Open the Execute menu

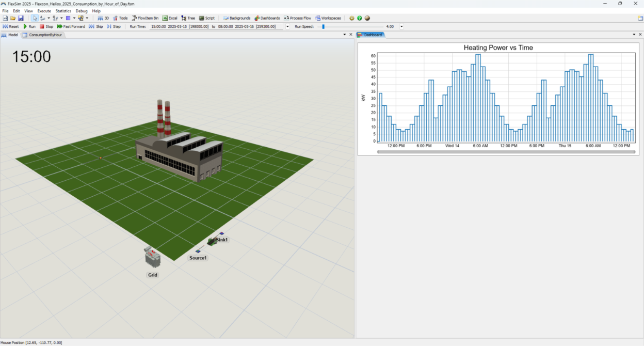(44, 10)
